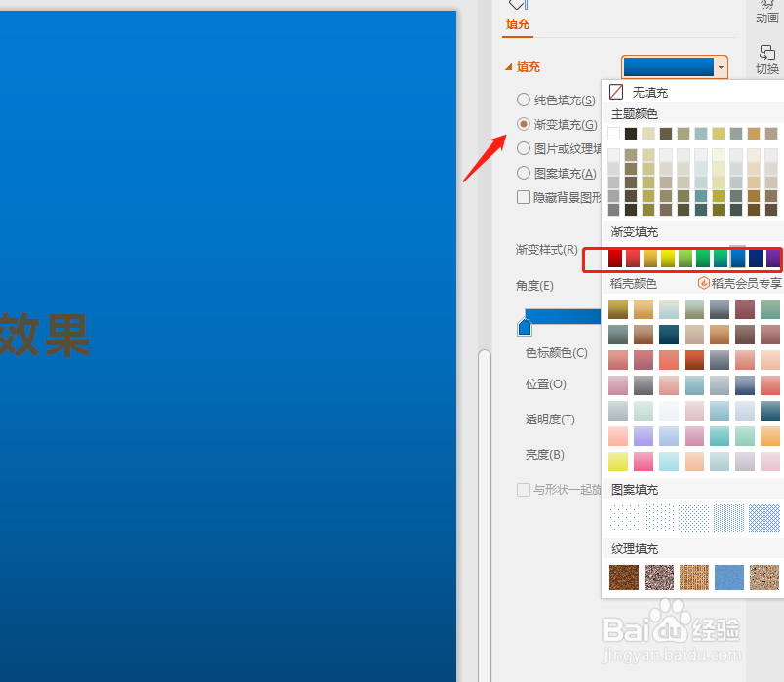This screenshot has height=682, width=784.
Task: Apply the dark brown cork texture fill
Action: click(624, 578)
